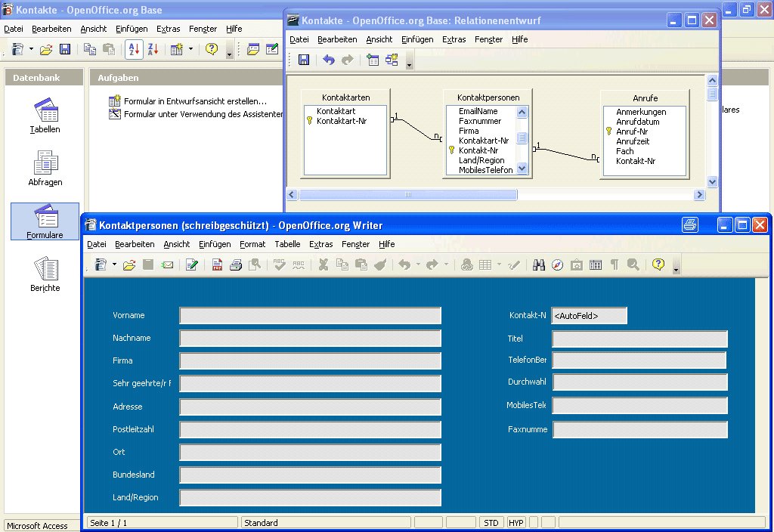The height and width of the screenshot is (532, 774).
Task: Toggle AutoSpellcheck in the Writer toolbar
Action: click(297, 265)
